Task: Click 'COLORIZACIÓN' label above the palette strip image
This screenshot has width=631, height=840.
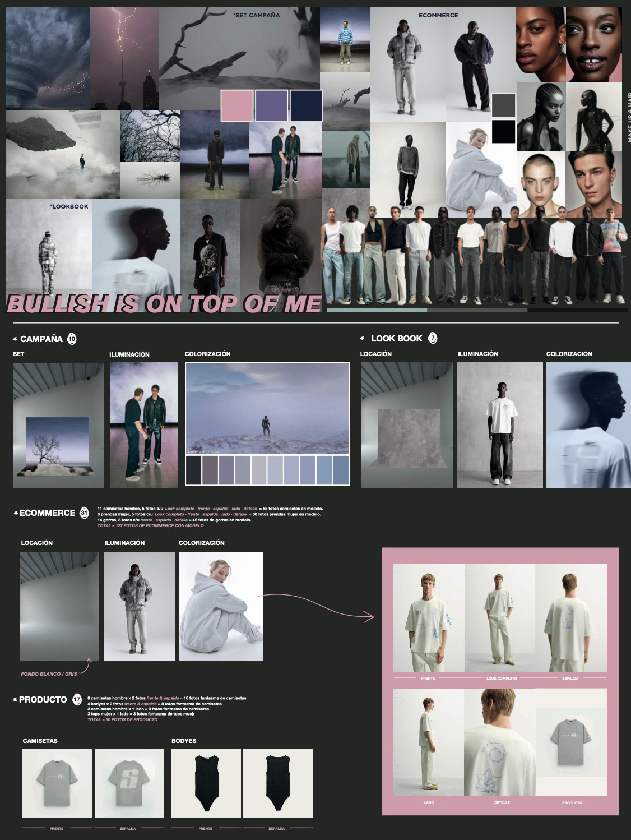Action: 207,354
